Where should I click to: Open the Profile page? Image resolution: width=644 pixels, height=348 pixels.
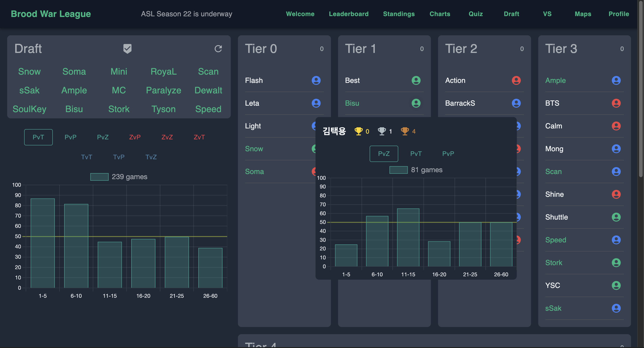click(619, 14)
